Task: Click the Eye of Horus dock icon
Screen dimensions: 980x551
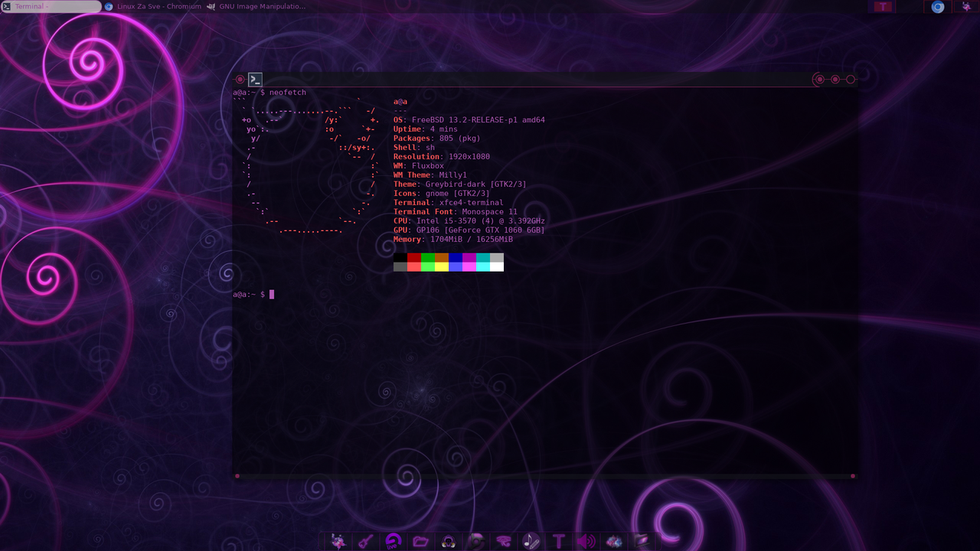Action: coord(503,541)
